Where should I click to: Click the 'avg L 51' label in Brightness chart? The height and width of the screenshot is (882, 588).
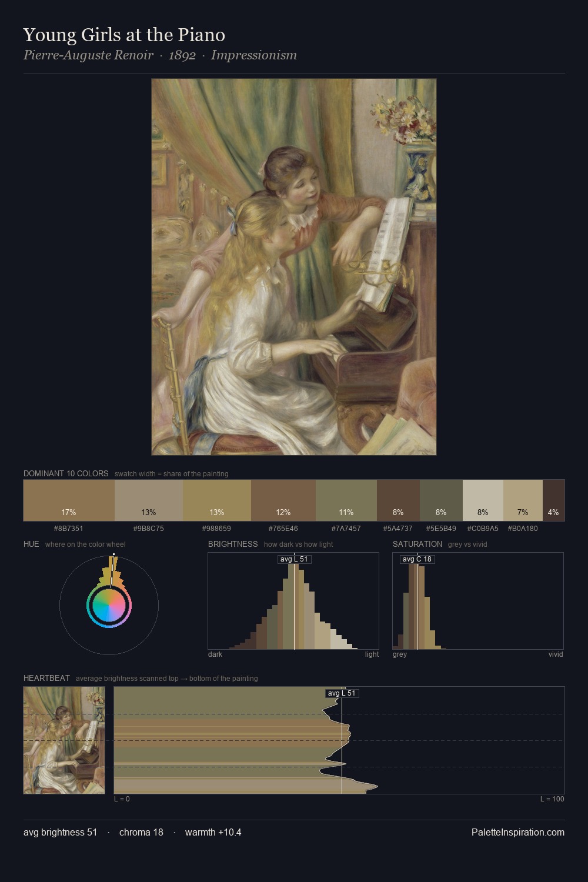[294, 559]
